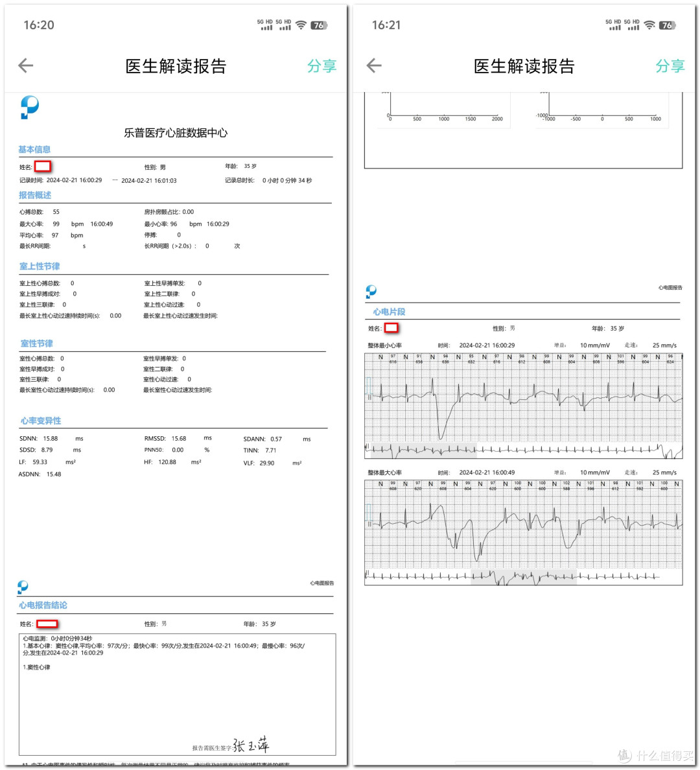
Task: Tap 记录总时长 0小时0分钟34秒
Action: [x=268, y=180]
